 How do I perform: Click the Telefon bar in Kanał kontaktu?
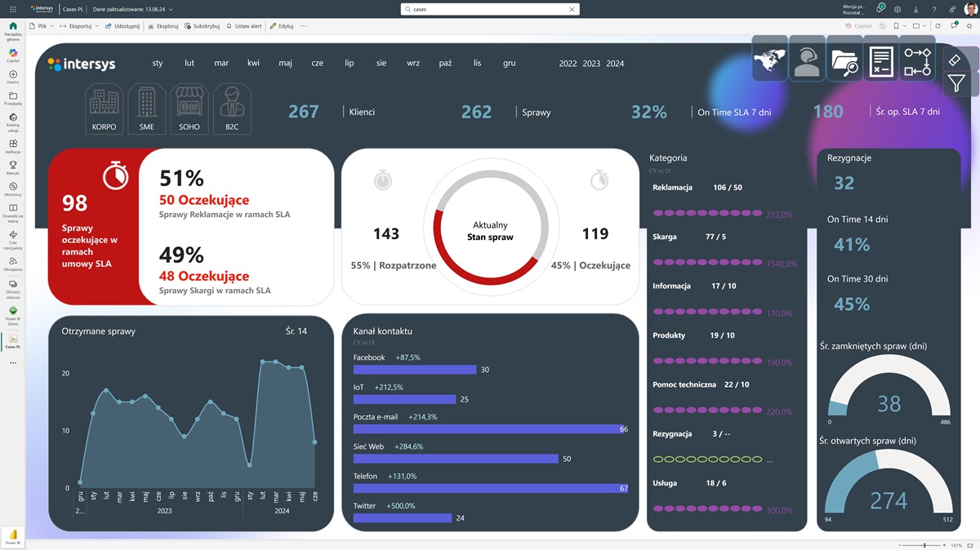491,488
